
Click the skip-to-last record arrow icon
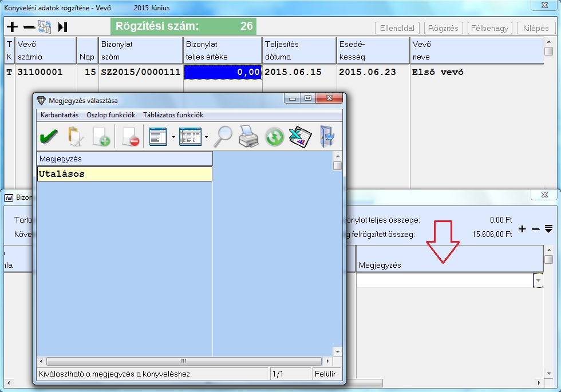pos(63,27)
